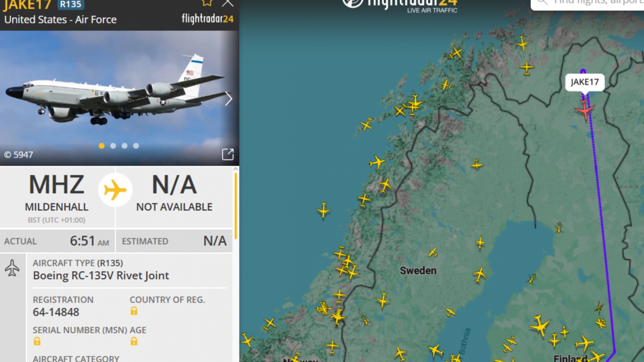Screen dimensions: 644x362
Task: Click the Country of Reg. lock icon
Action: [134, 311]
